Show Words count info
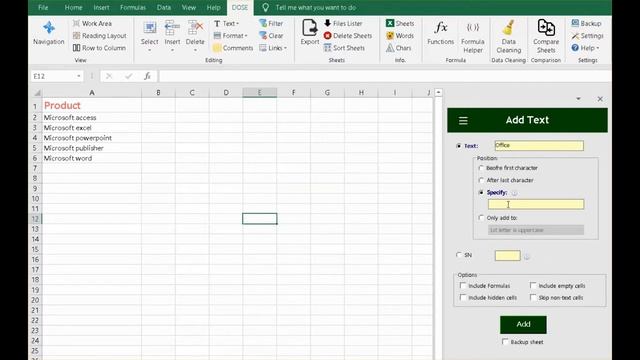 (400, 36)
